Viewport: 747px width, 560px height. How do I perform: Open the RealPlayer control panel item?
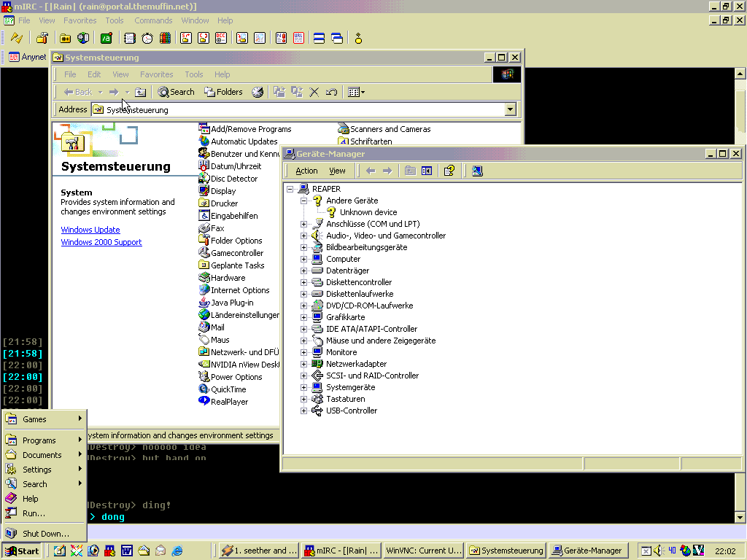[x=223, y=402]
